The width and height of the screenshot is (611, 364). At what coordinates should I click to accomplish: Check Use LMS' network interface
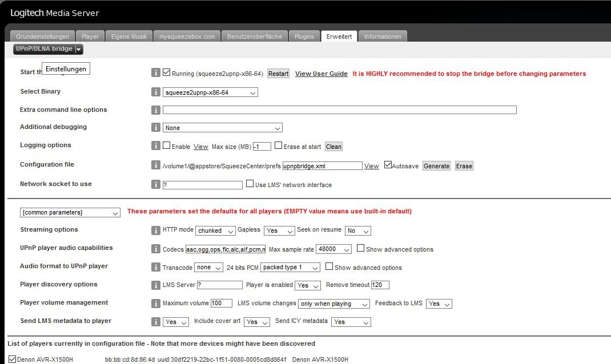tap(250, 184)
